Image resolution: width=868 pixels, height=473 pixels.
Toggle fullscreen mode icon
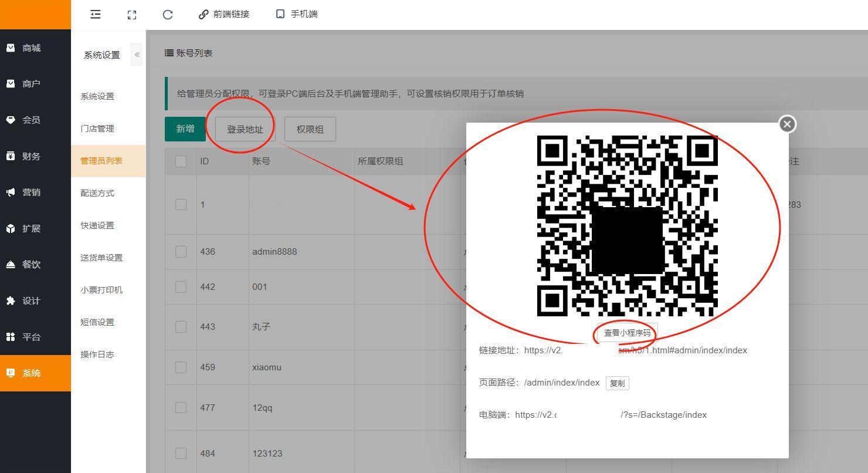(132, 15)
